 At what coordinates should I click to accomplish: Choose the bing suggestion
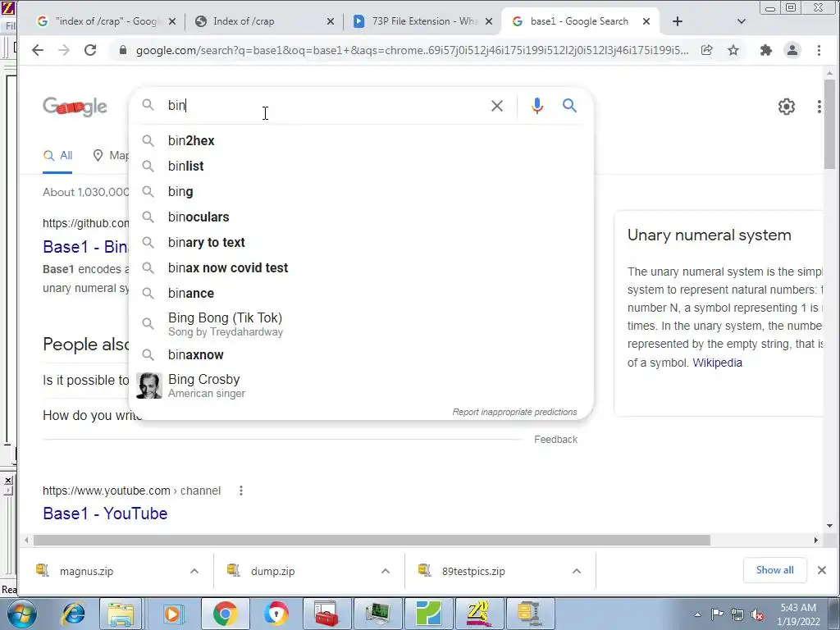362,191
